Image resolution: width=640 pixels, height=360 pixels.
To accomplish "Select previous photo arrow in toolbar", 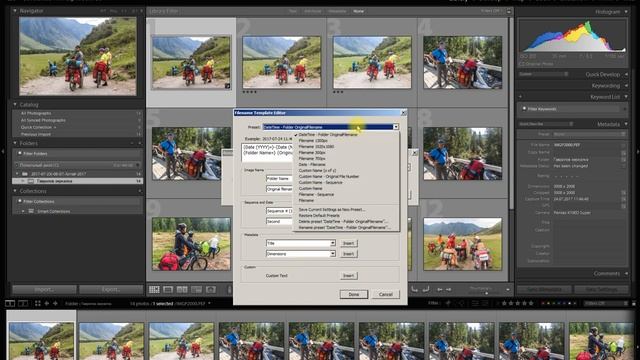I will click(x=440, y=289).
